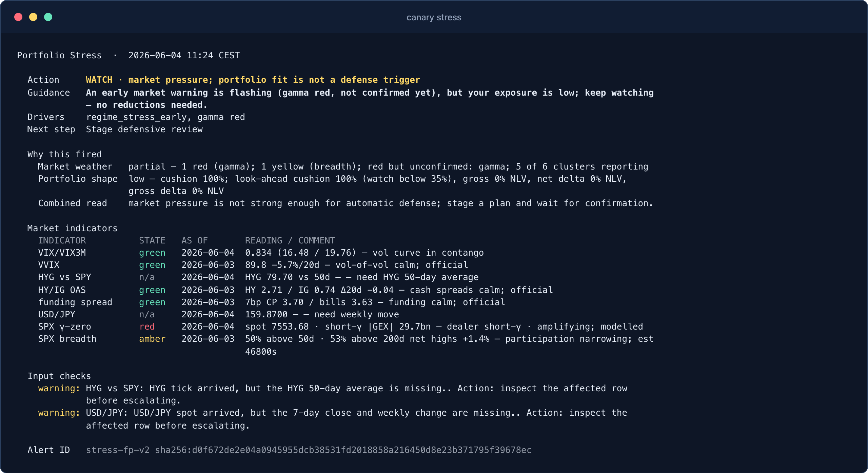Click the 'SPX γ-zero' indicator name
868x474 pixels.
pyautogui.click(x=65, y=327)
